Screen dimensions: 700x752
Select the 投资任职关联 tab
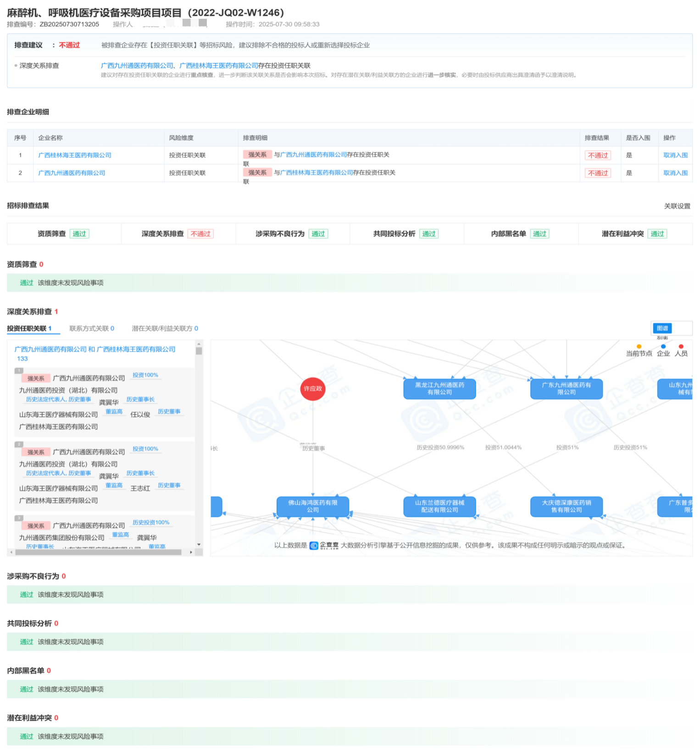[29, 328]
